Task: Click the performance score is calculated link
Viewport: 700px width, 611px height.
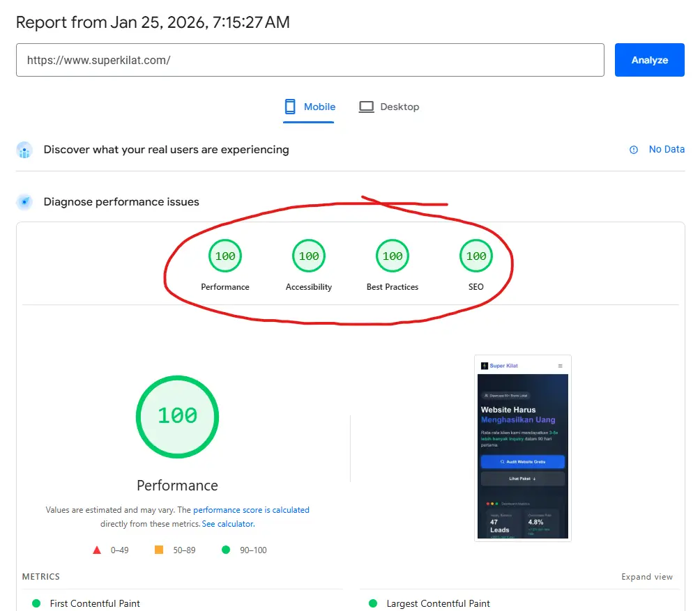Action: click(251, 509)
